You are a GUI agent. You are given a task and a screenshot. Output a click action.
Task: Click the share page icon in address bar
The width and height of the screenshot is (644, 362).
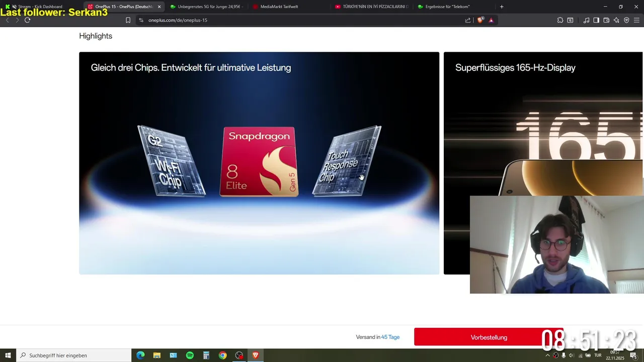point(468,20)
